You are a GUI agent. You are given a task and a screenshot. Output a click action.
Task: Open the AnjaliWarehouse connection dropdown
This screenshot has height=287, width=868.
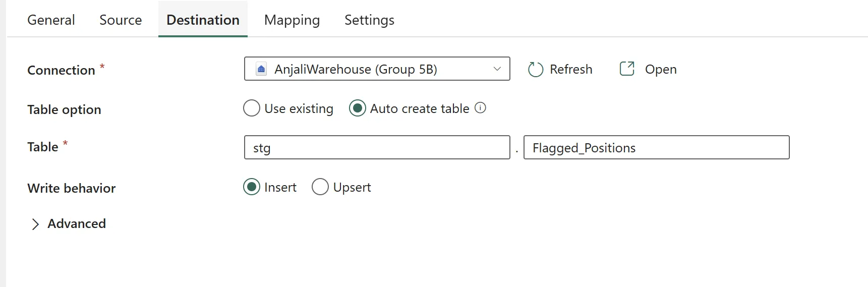pos(377,69)
